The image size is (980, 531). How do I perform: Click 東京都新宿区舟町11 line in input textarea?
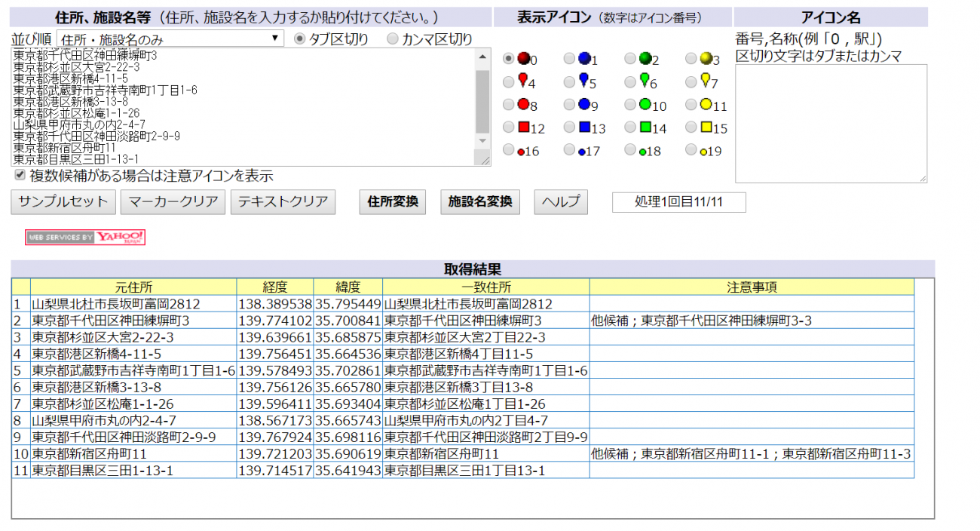[65, 148]
